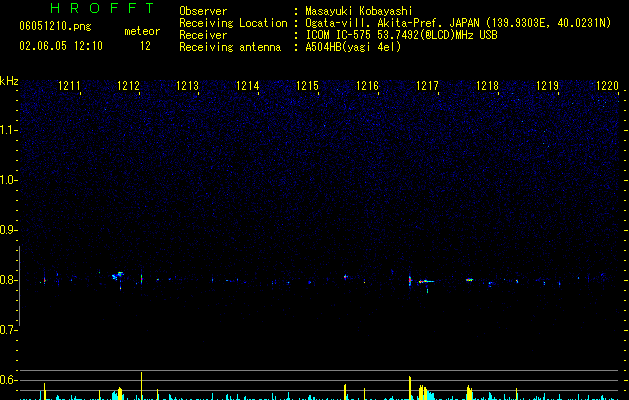The height and width of the screenshot is (400, 629).
Task: Select the file name 06051210.png
Action: click(55, 27)
